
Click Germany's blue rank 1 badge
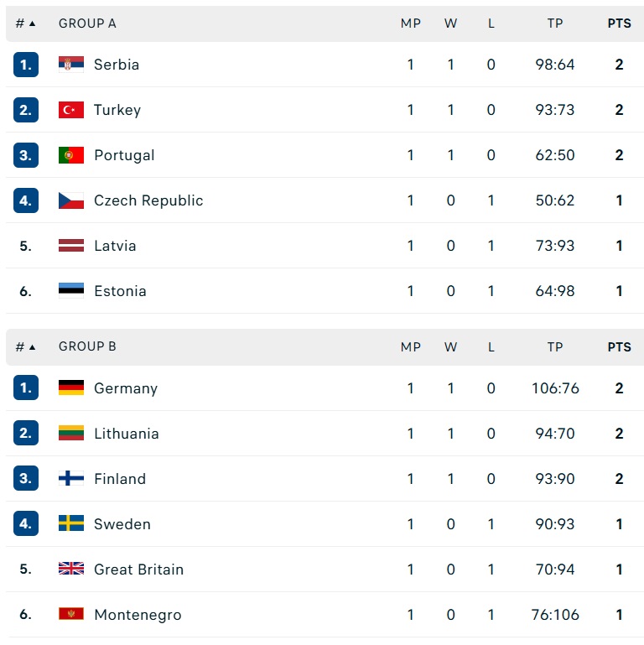click(x=26, y=388)
